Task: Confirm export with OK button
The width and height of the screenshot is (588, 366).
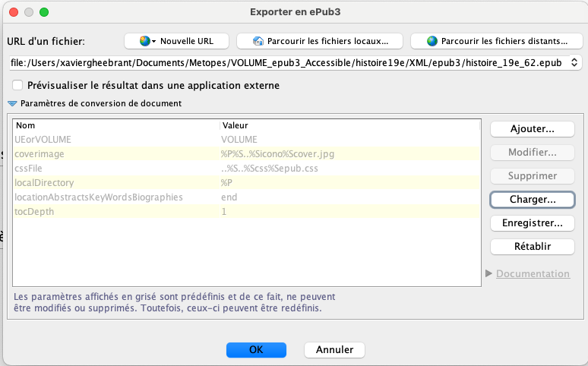Action: 256,350
